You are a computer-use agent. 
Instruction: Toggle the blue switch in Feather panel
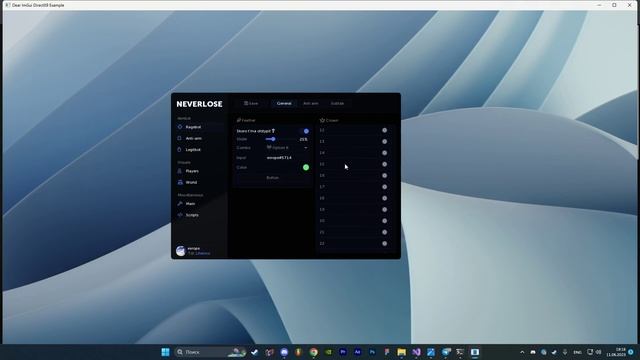click(x=305, y=131)
